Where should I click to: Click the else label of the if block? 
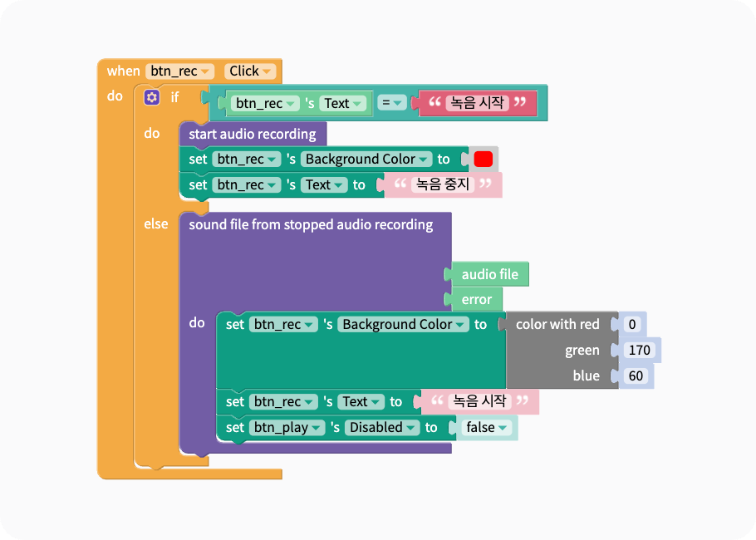point(155,224)
